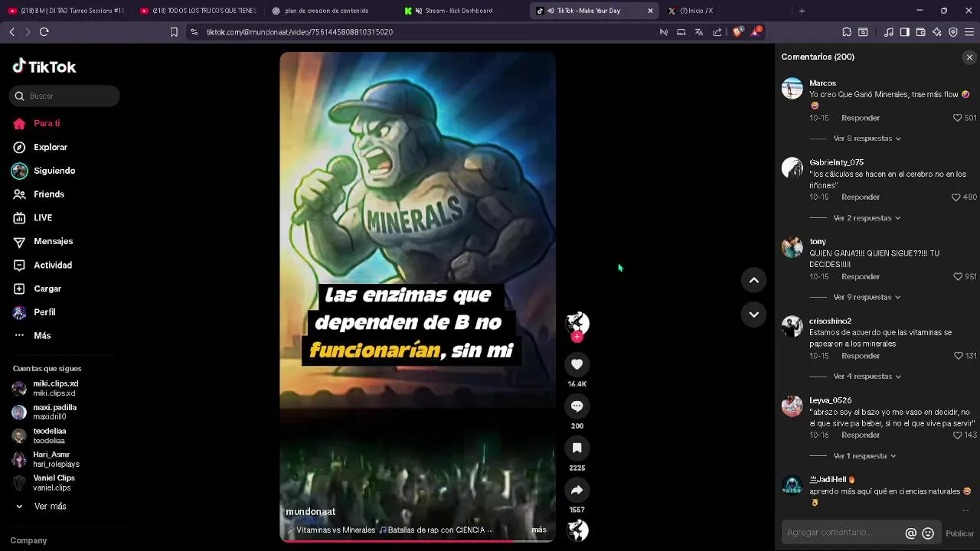Viewport: 980px width, 551px height.
Task: Click the TikTok logo
Action: pyautogui.click(x=44, y=67)
